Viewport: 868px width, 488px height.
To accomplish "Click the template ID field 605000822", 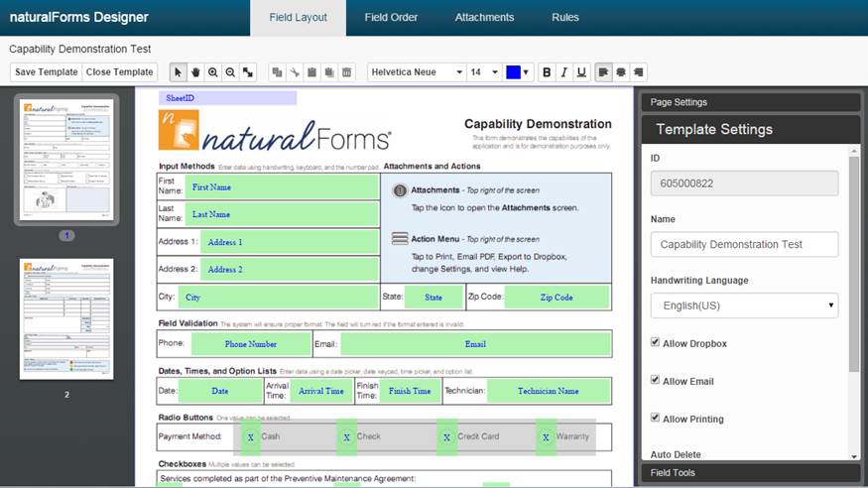I will (x=744, y=183).
